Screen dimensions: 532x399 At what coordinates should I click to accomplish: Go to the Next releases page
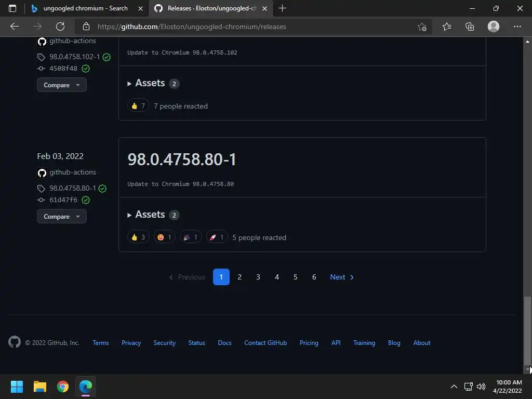(x=342, y=277)
